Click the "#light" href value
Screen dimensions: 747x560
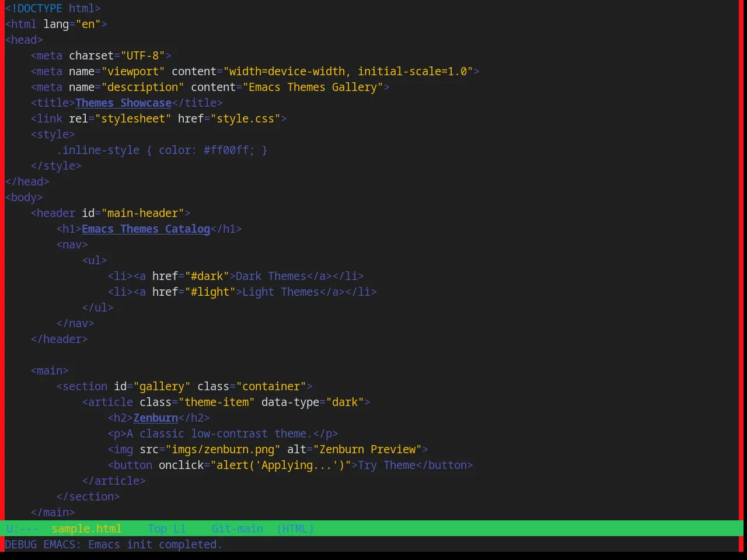point(210,292)
